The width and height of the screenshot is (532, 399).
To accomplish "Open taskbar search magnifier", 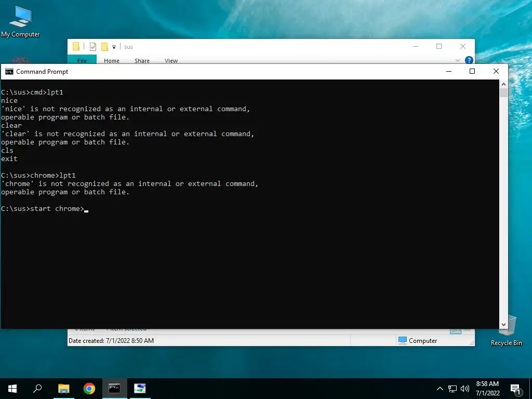I will coord(37,389).
